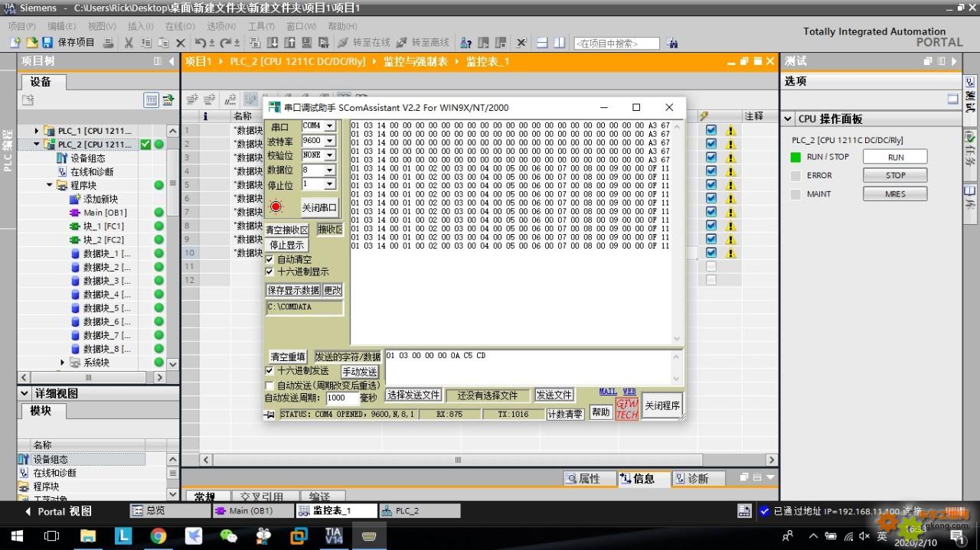Click the undo arrow icon
980x550 pixels.
(x=201, y=43)
